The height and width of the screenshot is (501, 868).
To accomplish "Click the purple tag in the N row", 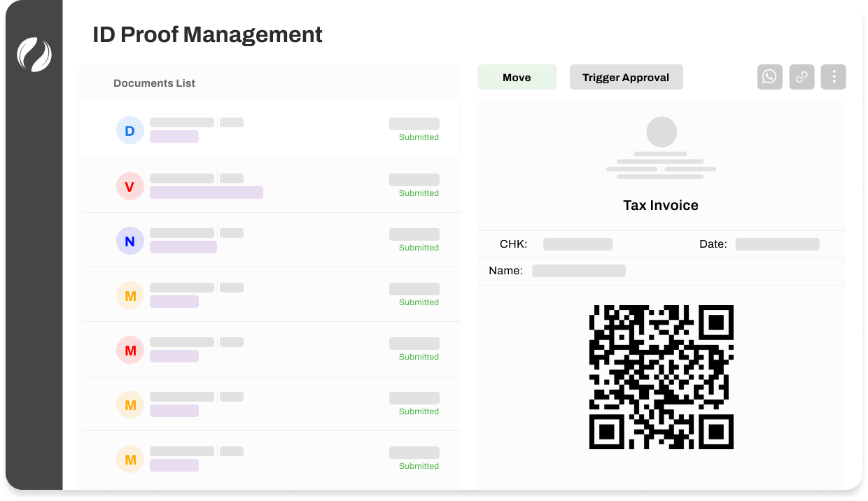I will coord(183,247).
